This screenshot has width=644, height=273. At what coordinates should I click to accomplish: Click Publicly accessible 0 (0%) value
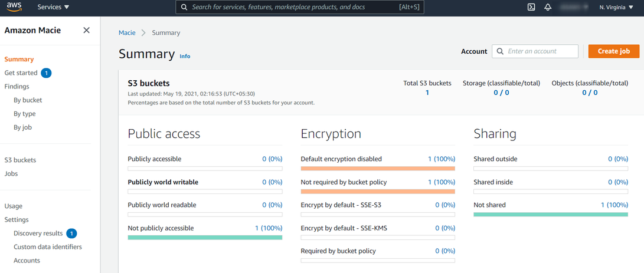272,159
